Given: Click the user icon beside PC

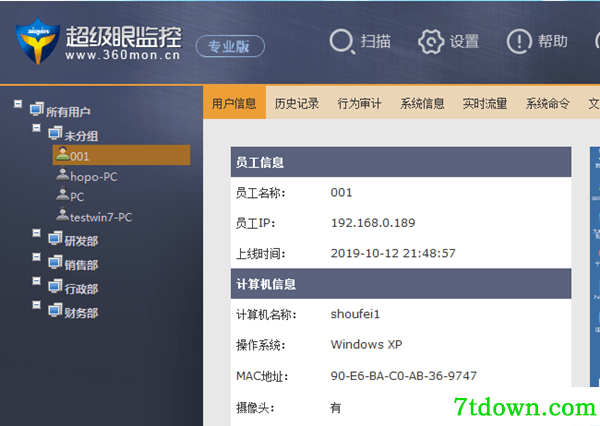Looking at the screenshot, I should (62, 194).
